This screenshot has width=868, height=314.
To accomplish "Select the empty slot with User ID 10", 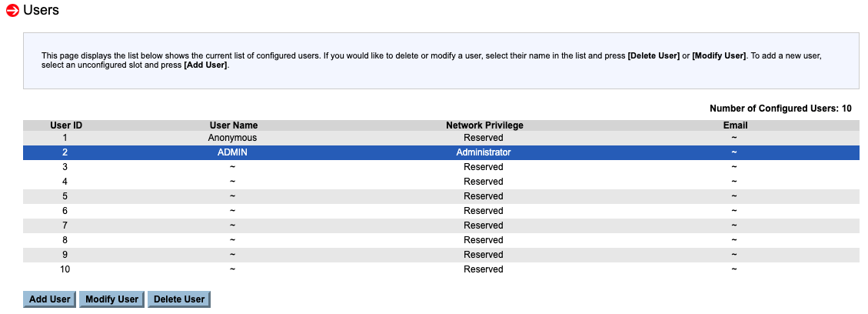I will point(232,269).
